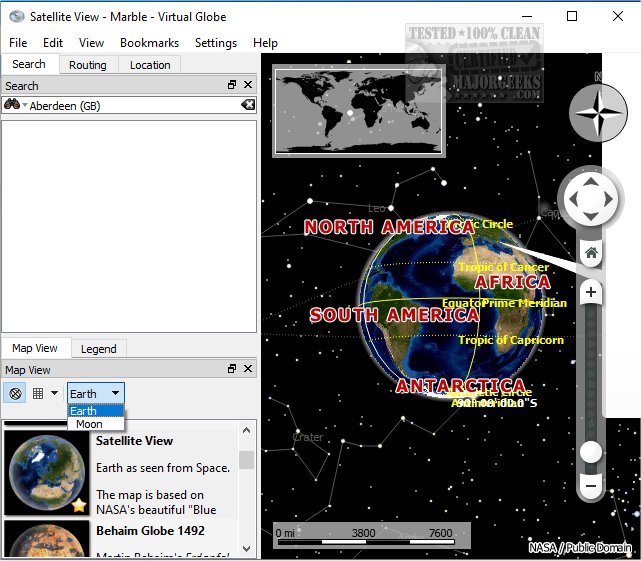
Task: Click the Behaim Globe 1492 title
Action: click(x=150, y=531)
